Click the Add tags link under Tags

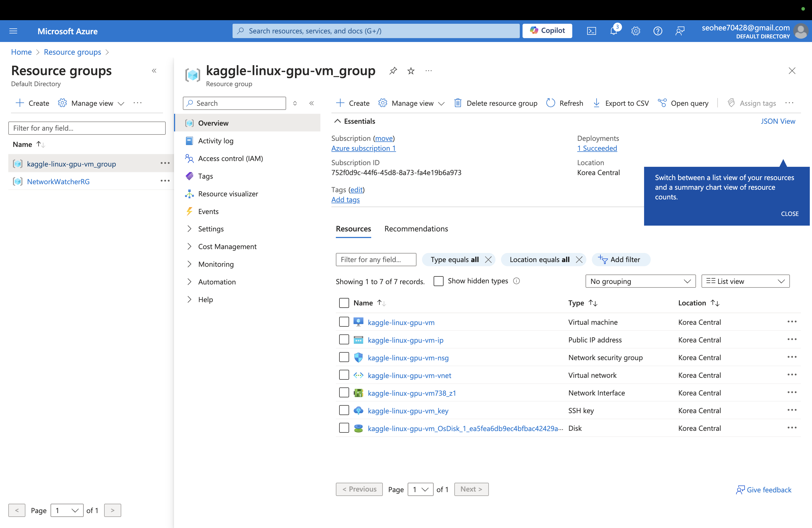coord(346,199)
